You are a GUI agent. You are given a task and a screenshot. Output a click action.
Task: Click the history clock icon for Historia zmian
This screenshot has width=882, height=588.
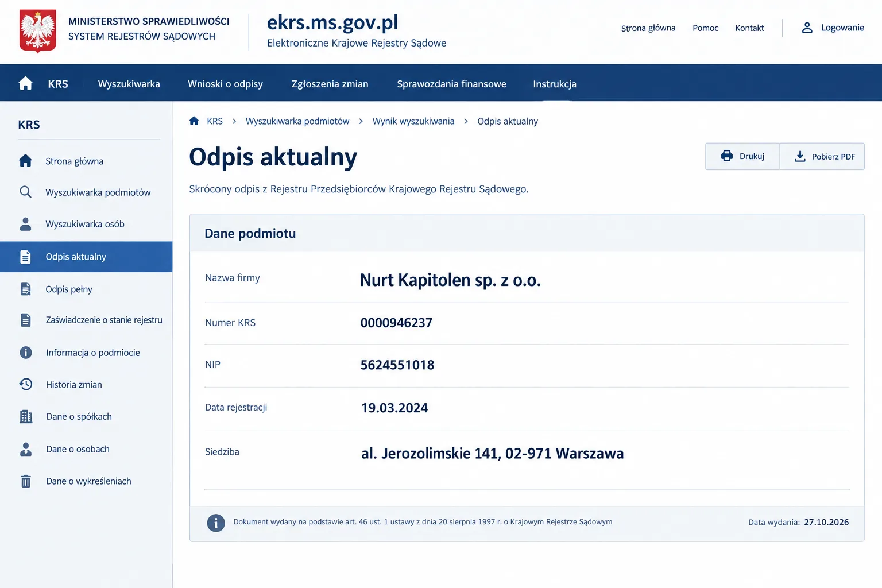click(26, 384)
